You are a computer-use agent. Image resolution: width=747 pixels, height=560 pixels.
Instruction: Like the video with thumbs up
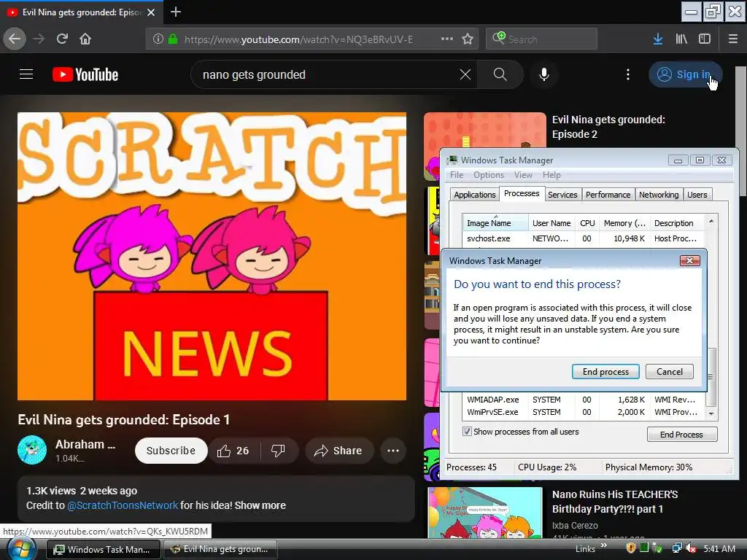(x=233, y=451)
